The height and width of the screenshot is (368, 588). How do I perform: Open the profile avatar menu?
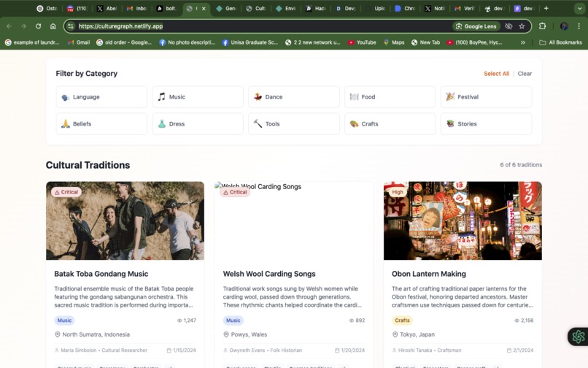[x=564, y=26]
